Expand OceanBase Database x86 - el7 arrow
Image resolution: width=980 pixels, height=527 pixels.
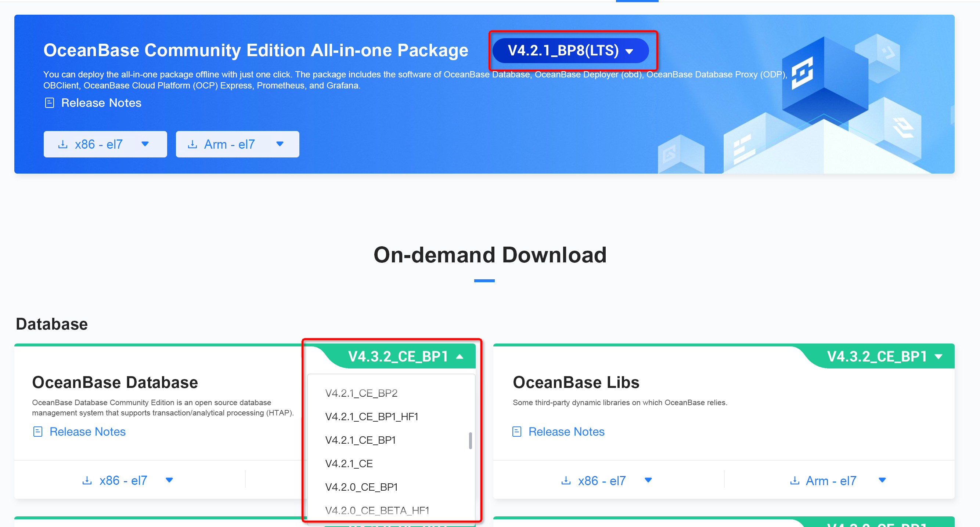coord(170,480)
